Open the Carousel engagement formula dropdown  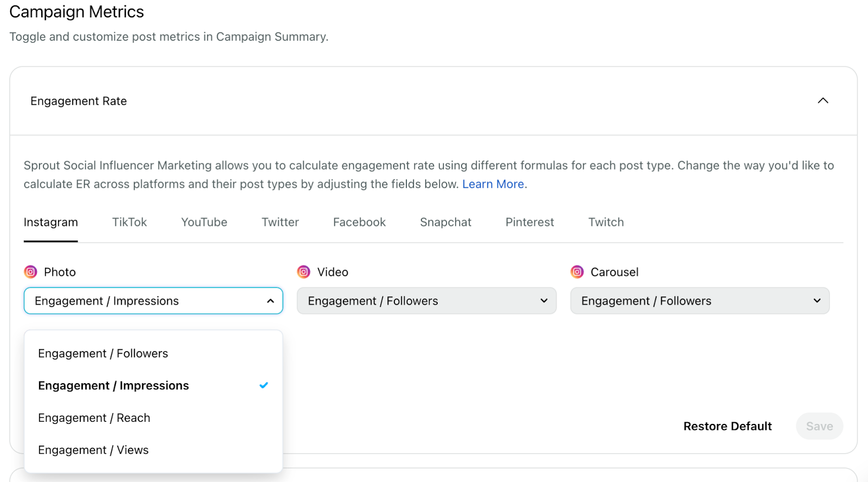tap(700, 301)
